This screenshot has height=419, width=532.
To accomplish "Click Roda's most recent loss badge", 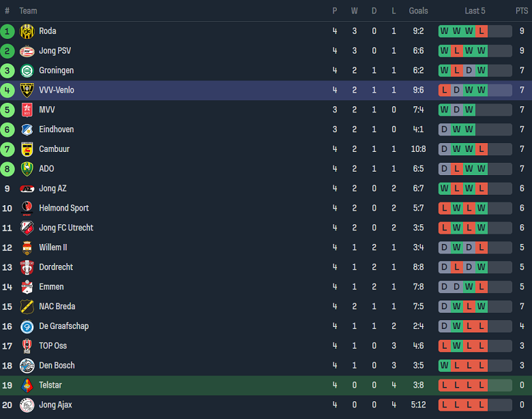I will point(482,31).
